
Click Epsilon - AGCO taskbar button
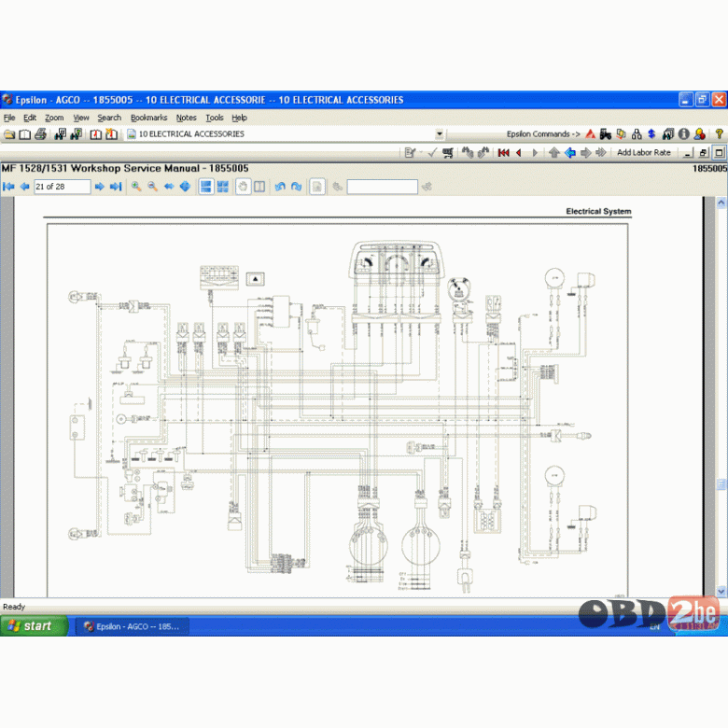coord(133,626)
